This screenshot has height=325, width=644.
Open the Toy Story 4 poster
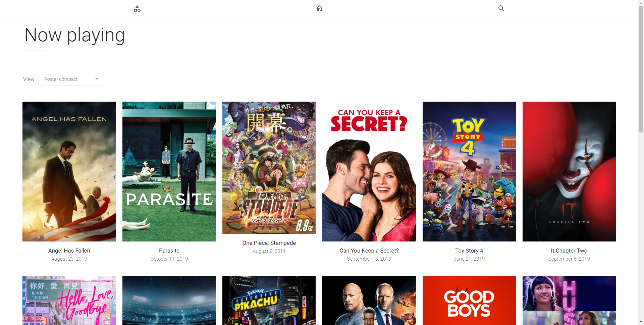[x=469, y=171]
